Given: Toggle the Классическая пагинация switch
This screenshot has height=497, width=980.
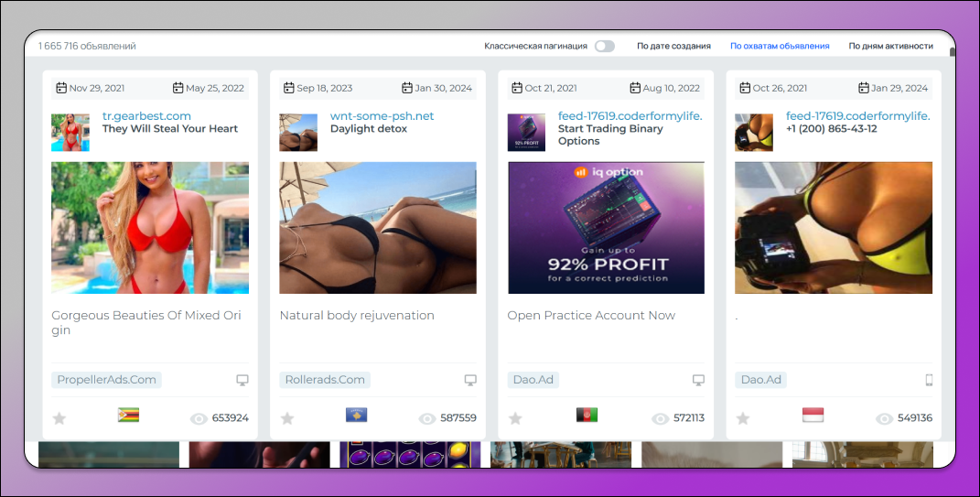Looking at the screenshot, I should 604,46.
